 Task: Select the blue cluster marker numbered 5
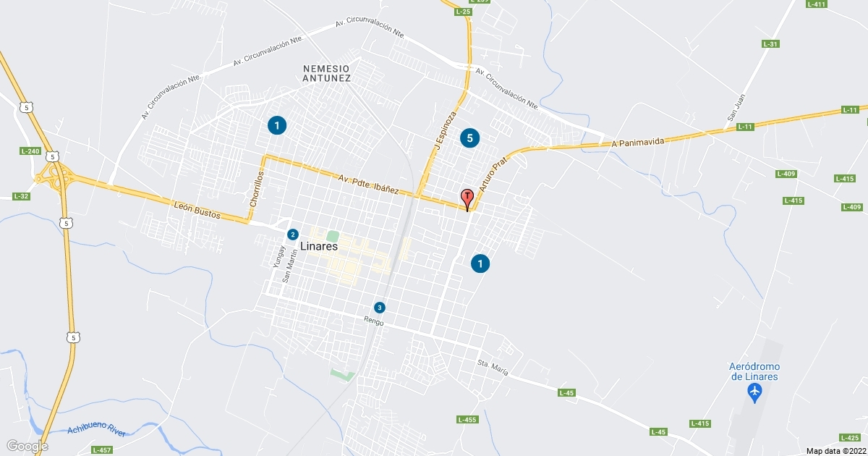point(469,138)
